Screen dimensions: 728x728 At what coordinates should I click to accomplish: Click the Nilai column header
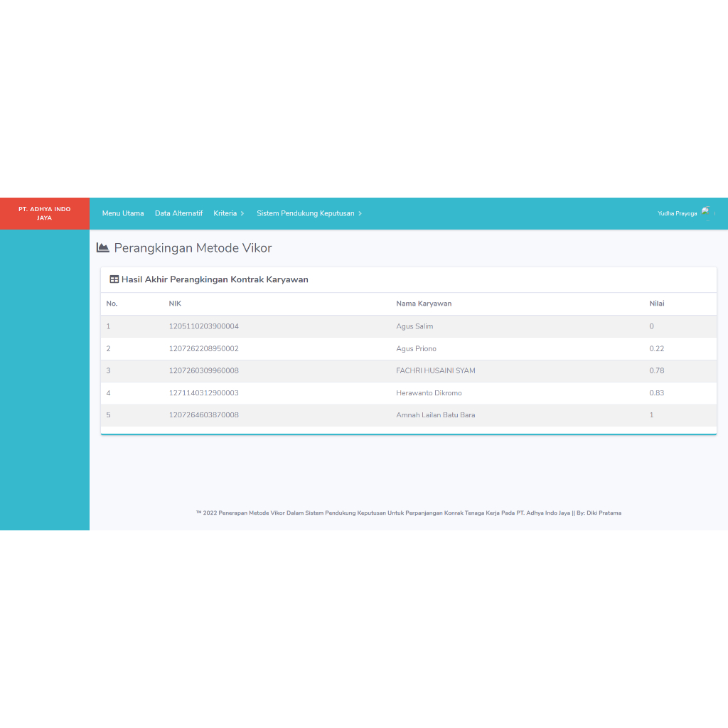click(x=655, y=303)
